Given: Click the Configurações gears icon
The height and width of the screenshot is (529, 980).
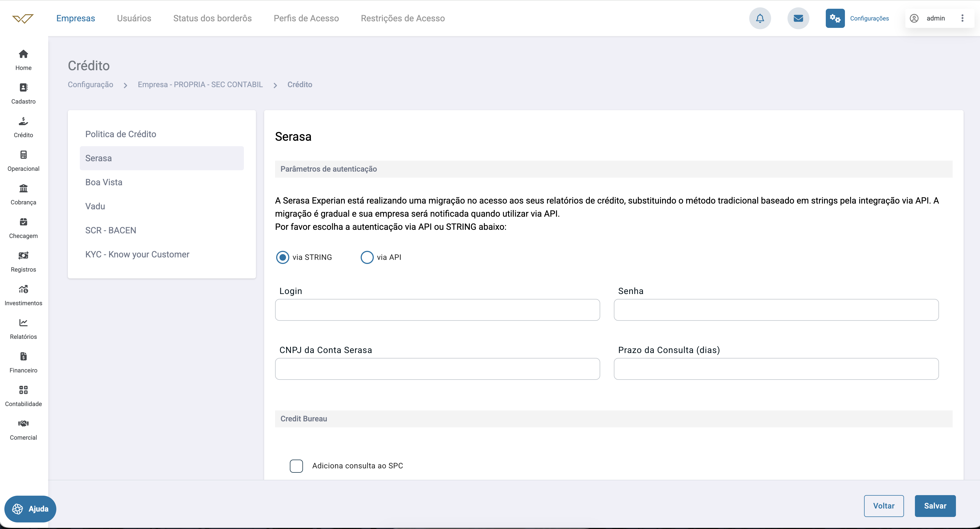Looking at the screenshot, I should [x=835, y=18].
